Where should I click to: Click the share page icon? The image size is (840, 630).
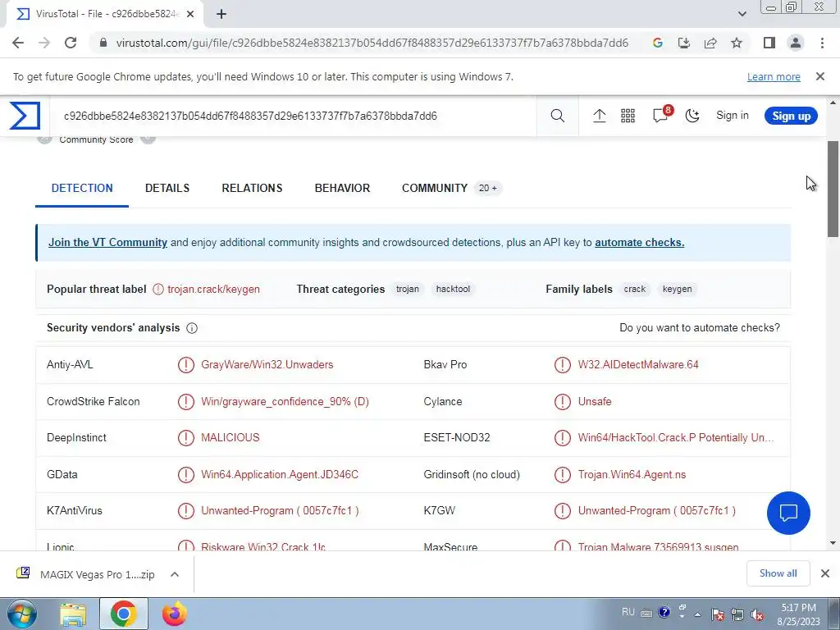point(710,43)
